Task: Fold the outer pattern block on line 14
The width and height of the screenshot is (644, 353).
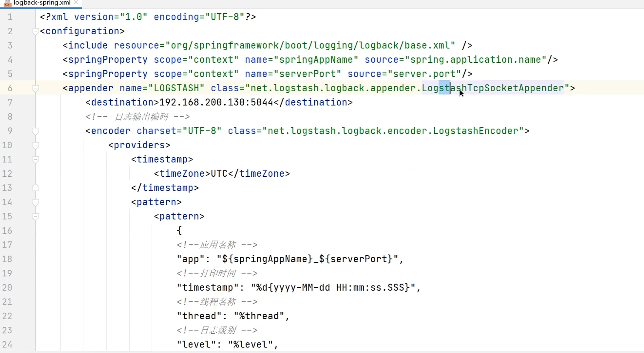Action: pos(35,202)
